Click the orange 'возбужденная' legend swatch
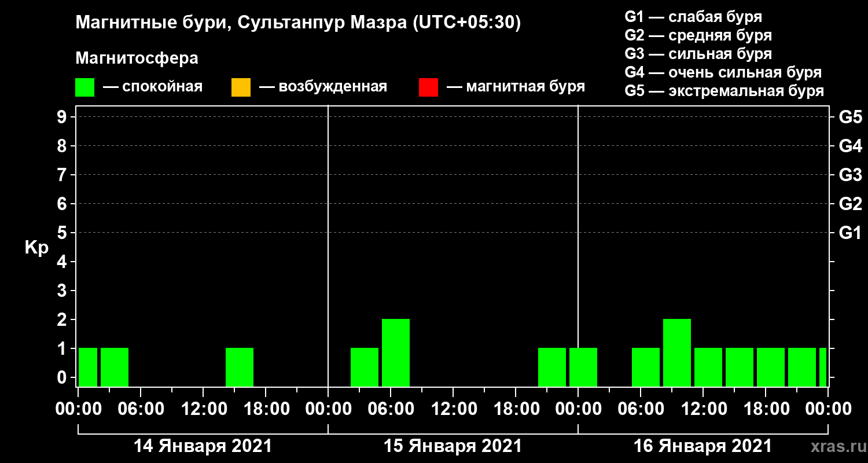The height and width of the screenshot is (463, 868). 241,87
